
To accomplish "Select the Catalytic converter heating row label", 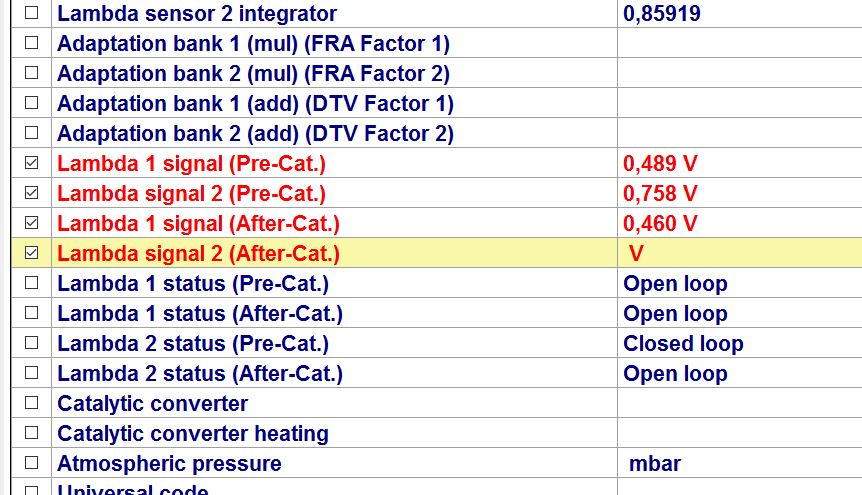I will click(193, 433).
